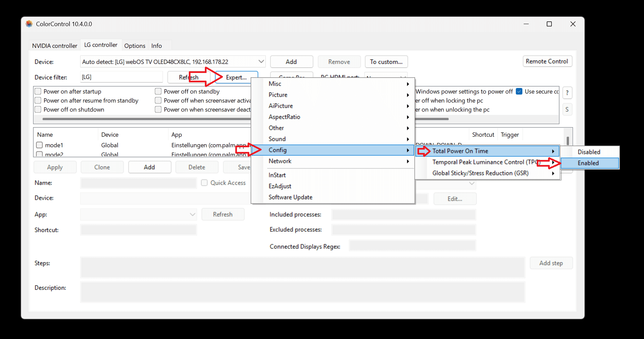Click the Included processes field
The image size is (644, 339).
click(x=404, y=215)
